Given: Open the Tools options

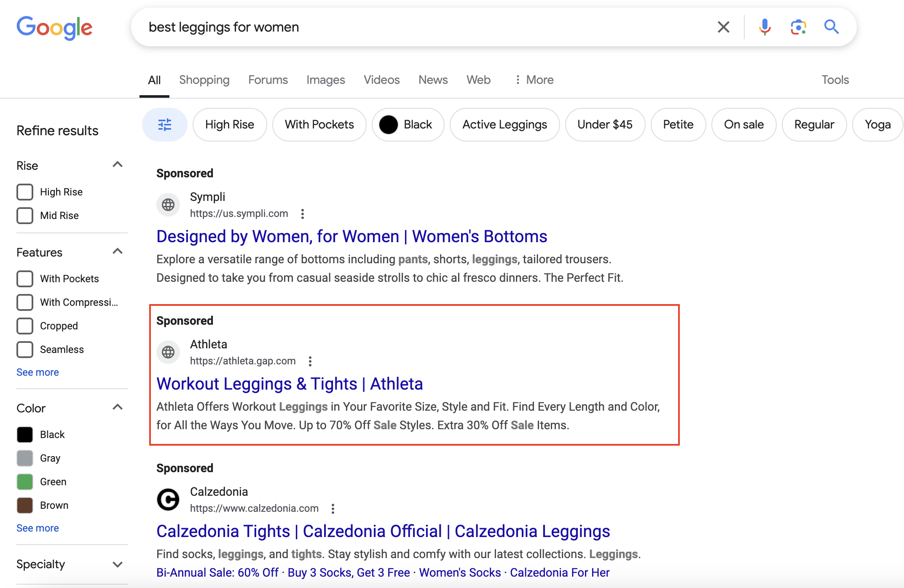Looking at the screenshot, I should coord(835,80).
